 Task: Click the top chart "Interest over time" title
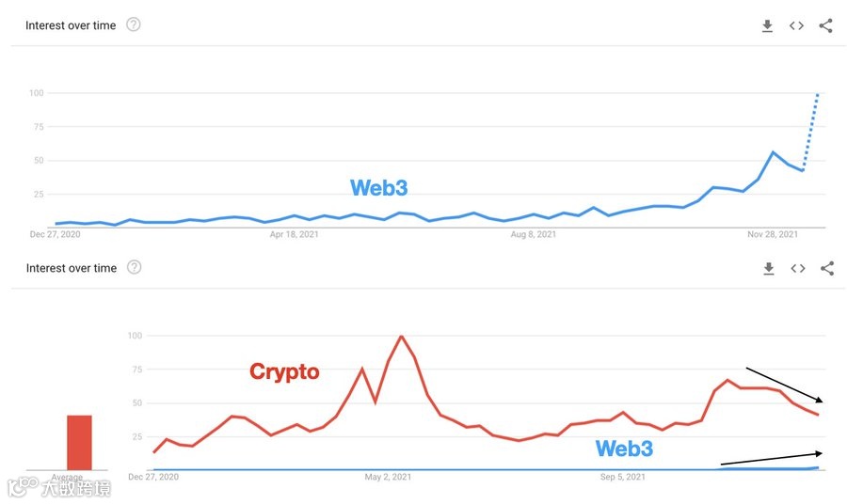coord(71,25)
